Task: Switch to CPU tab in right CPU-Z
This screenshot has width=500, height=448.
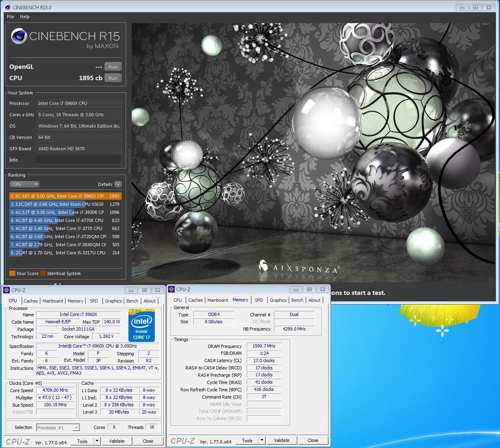Action: 178,300
